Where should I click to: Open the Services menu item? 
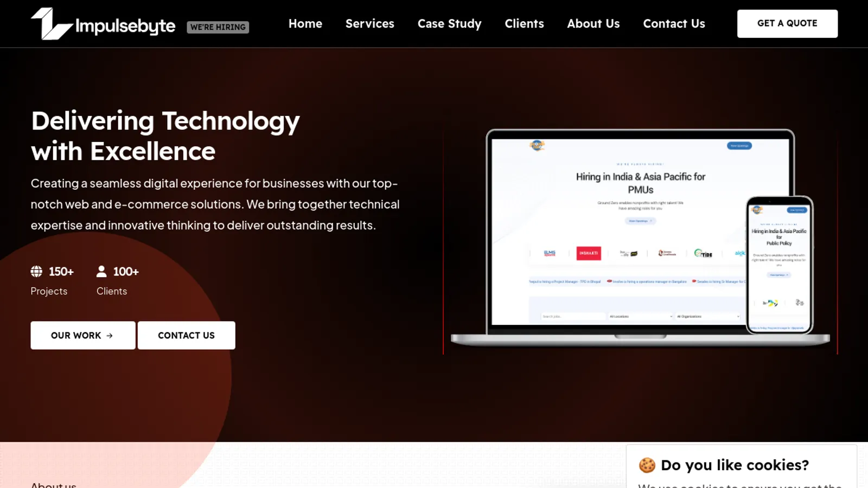pyautogui.click(x=370, y=24)
